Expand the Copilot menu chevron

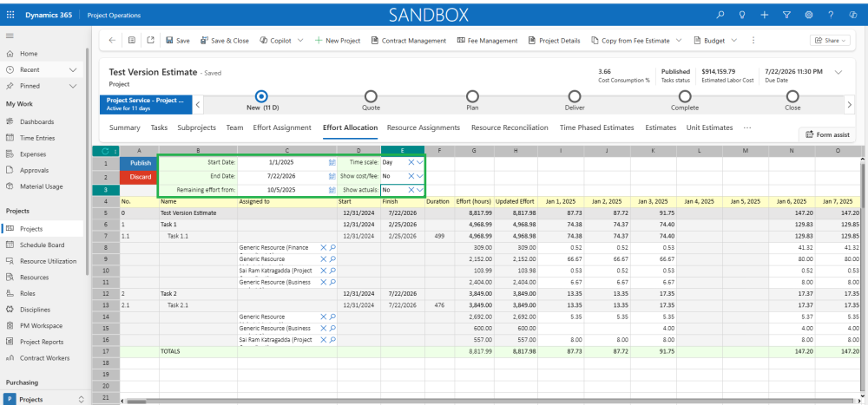300,40
